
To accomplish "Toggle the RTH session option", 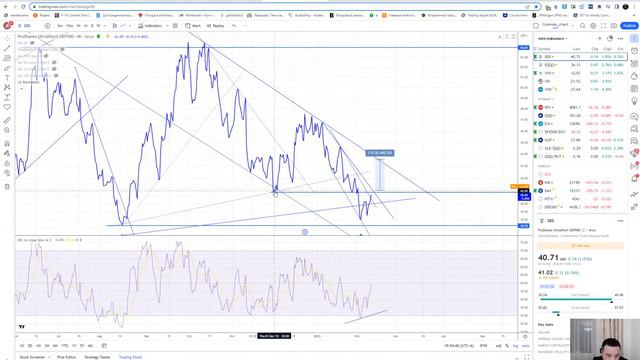I will [483, 346].
